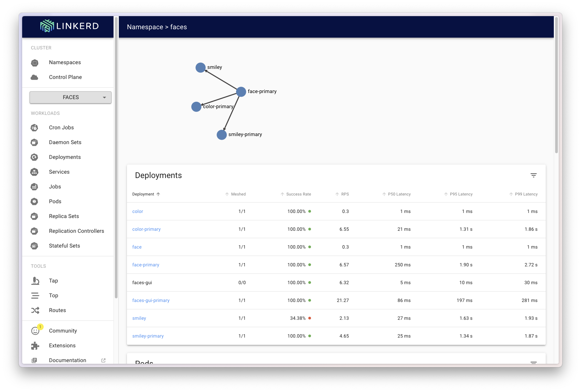Click the 34.38% success rate value
Viewport: 581px width, 392px height.
point(298,318)
